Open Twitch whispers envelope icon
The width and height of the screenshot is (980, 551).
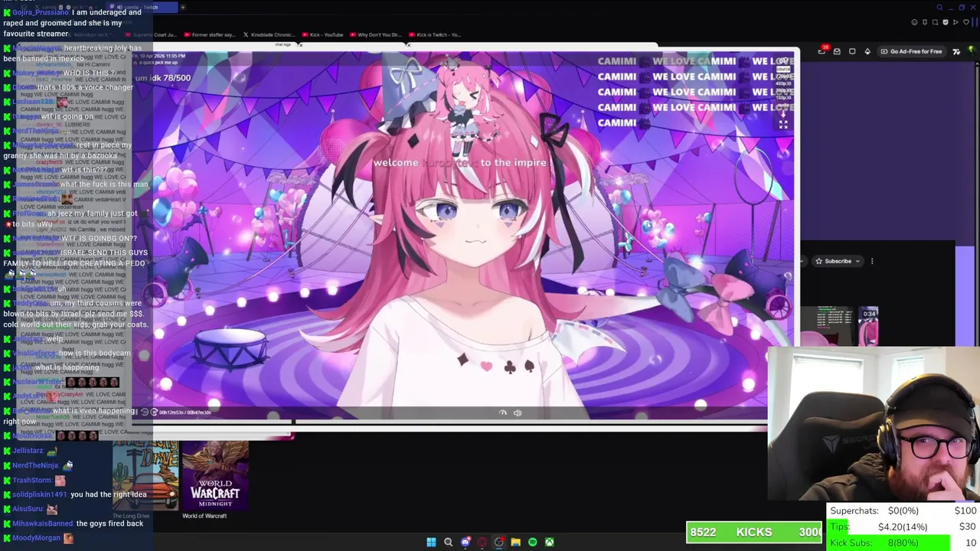pyautogui.click(x=837, y=51)
